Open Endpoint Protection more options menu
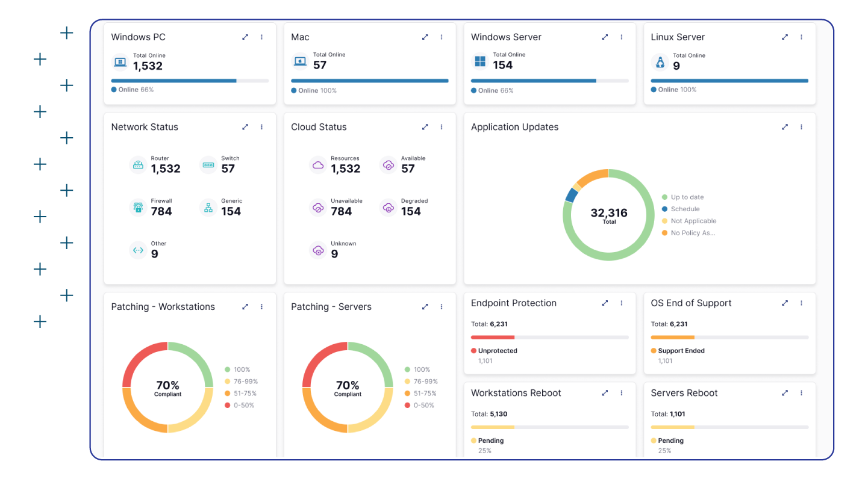The image size is (868, 482). tap(622, 303)
